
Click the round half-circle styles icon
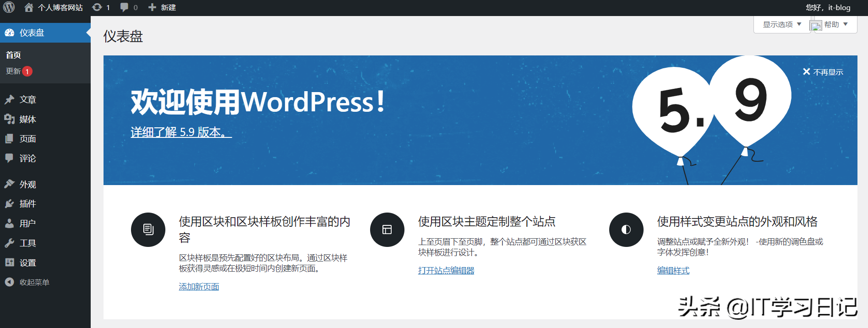click(626, 230)
